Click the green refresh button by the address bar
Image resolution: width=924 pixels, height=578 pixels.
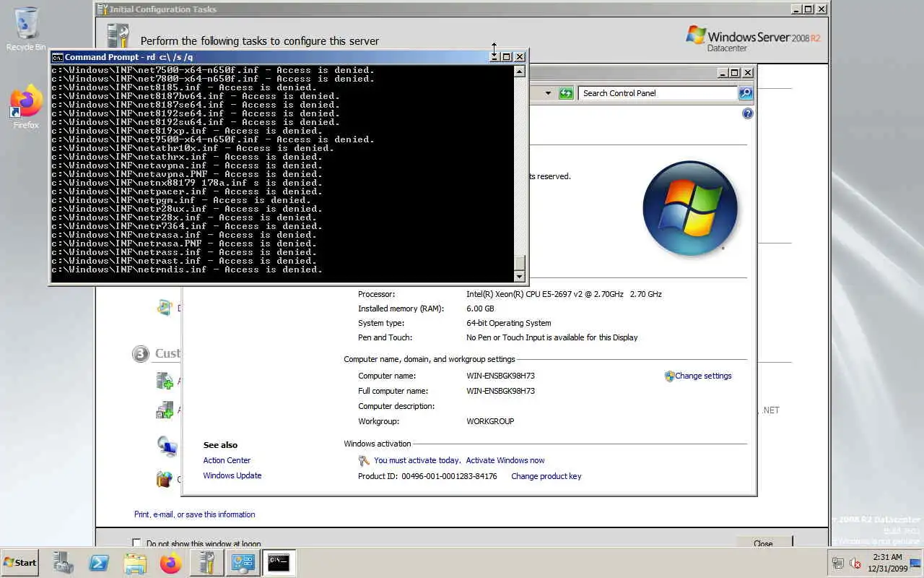pyautogui.click(x=566, y=93)
